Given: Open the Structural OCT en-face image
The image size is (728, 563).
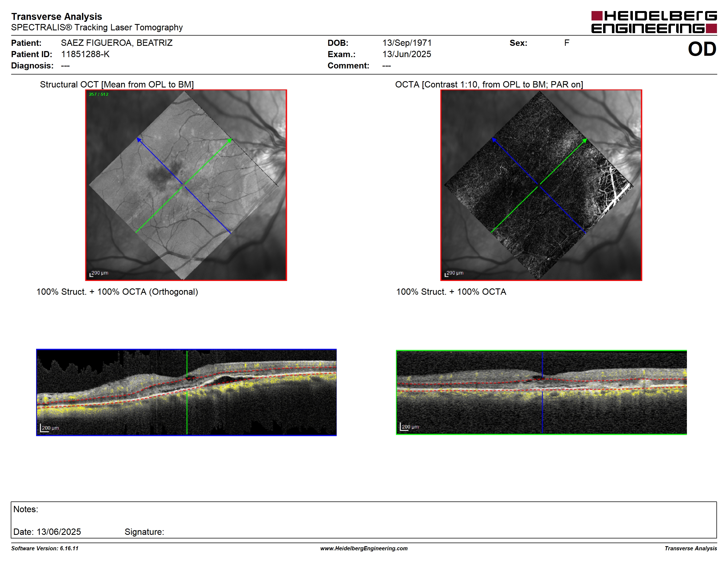Looking at the screenshot, I should pyautogui.click(x=186, y=185).
